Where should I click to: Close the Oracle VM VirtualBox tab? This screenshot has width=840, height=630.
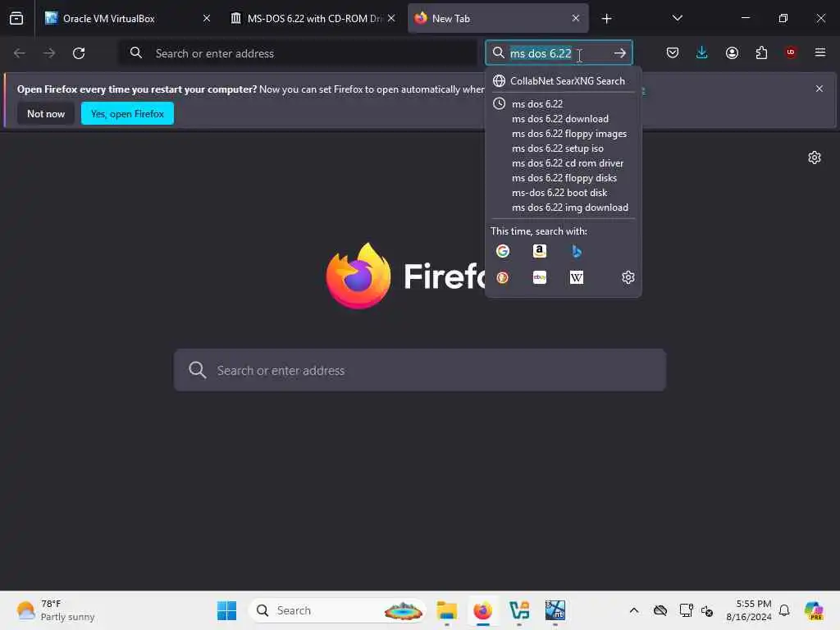(206, 18)
